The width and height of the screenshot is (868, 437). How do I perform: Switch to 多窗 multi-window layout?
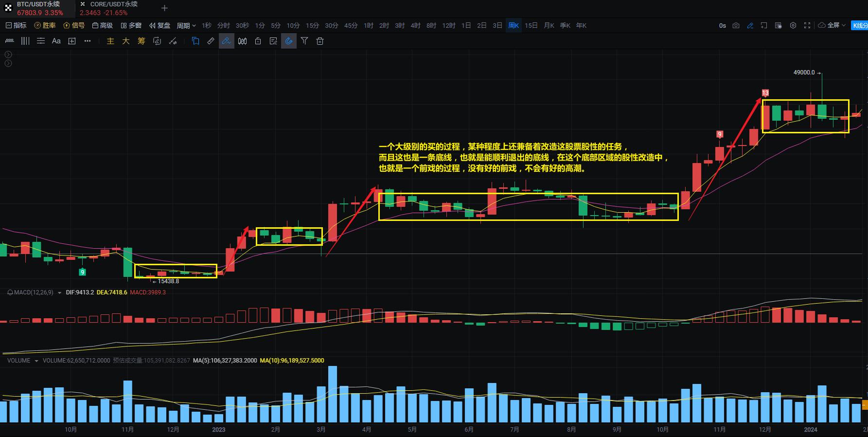pyautogui.click(x=131, y=25)
